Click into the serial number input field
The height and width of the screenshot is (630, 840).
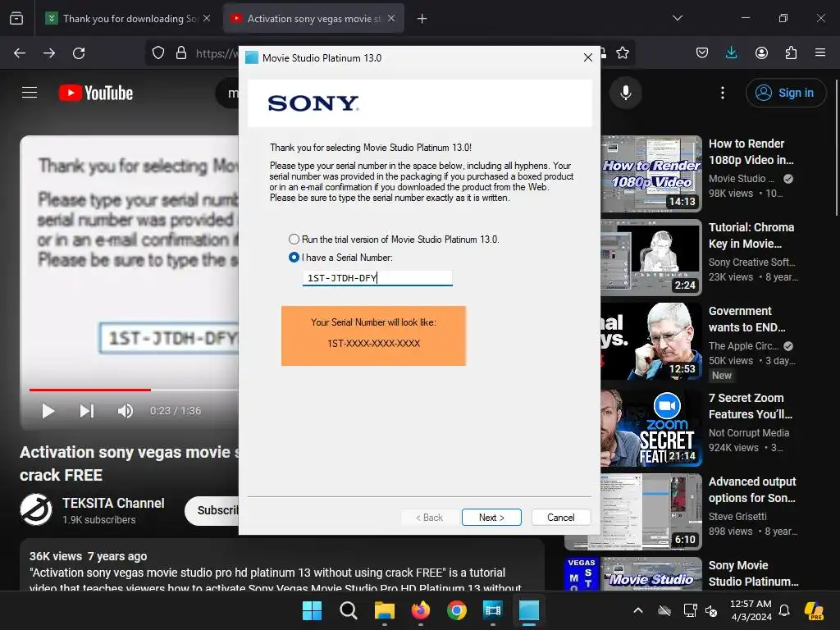pyautogui.click(x=377, y=277)
